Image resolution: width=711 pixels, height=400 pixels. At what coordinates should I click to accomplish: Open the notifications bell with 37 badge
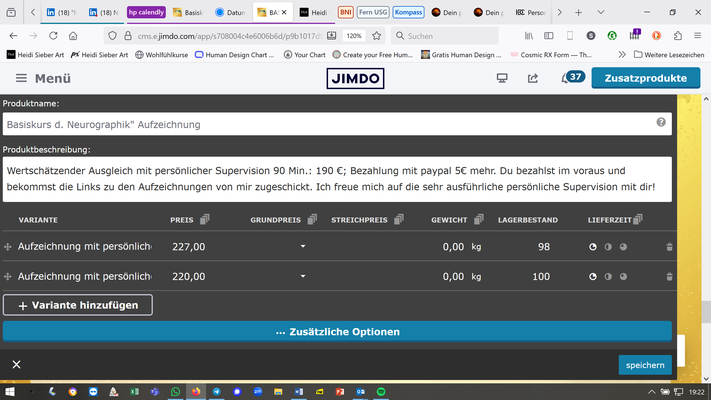pos(572,78)
